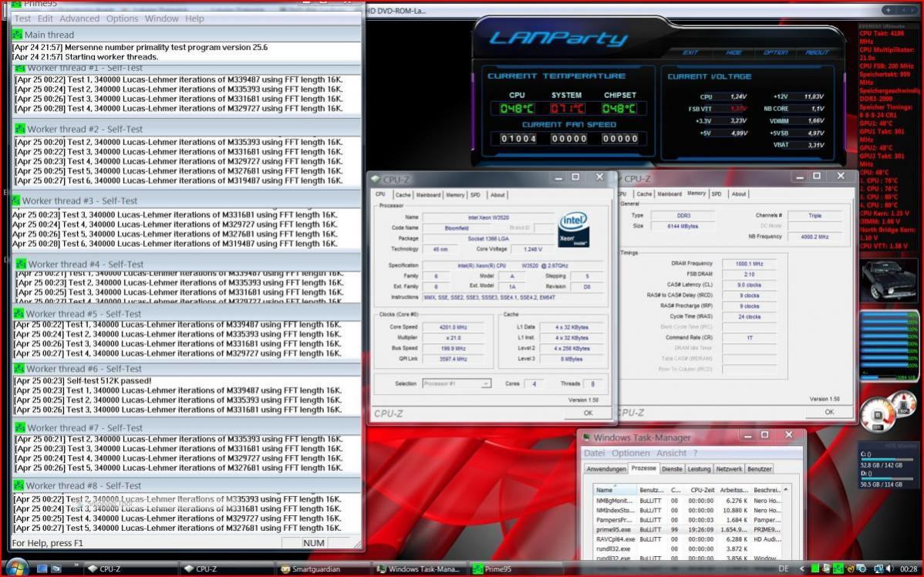
Task: Switch to Dienste tab in Task-Manager
Action: click(x=672, y=469)
